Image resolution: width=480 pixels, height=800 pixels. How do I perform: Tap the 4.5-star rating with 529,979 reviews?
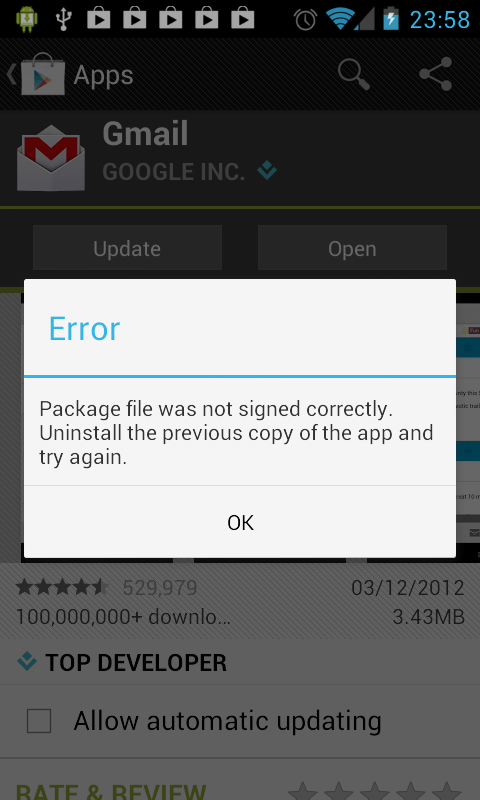(107, 588)
